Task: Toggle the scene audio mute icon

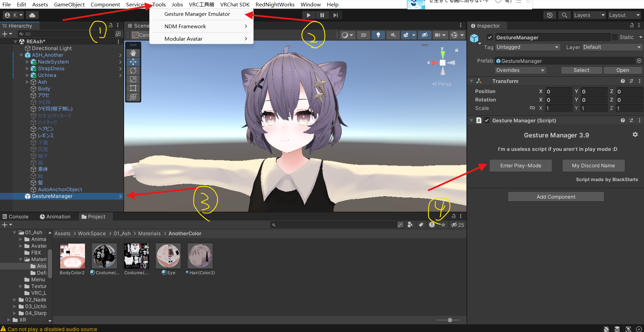Action: (x=393, y=35)
